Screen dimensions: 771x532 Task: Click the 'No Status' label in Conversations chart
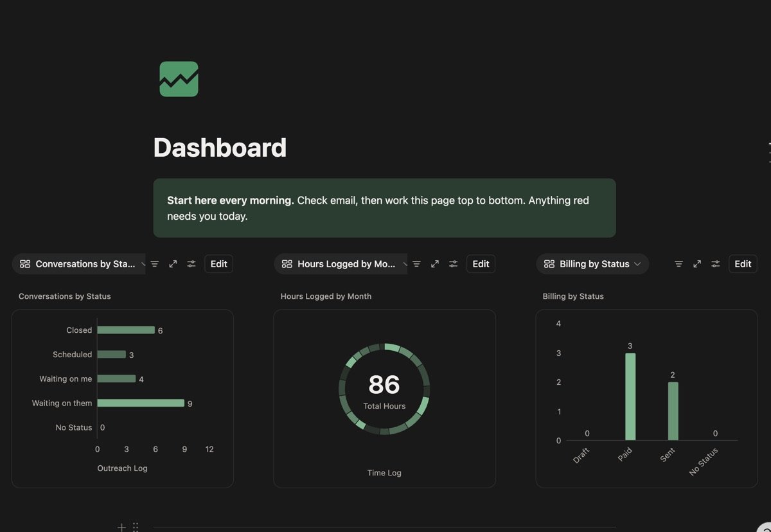pos(74,427)
